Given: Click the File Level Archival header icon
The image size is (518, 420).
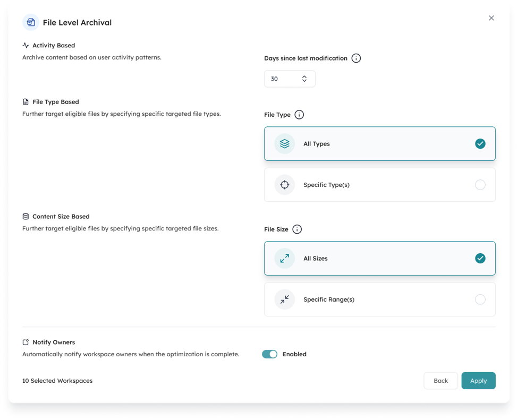Looking at the screenshot, I should tap(31, 22).
